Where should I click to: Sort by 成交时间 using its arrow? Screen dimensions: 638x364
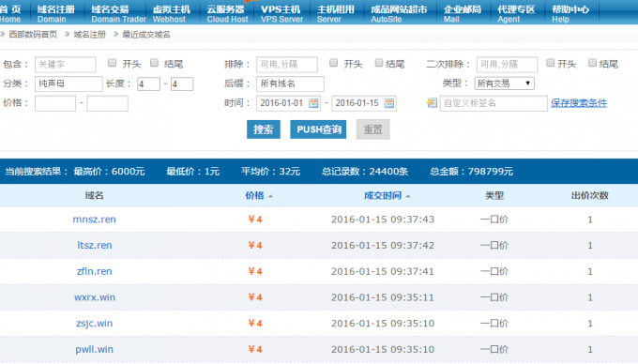[x=408, y=196]
